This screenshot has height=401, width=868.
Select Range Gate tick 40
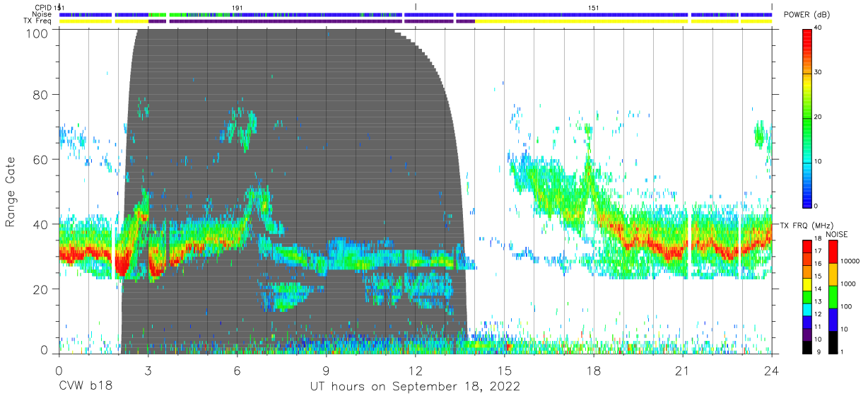[41, 224]
